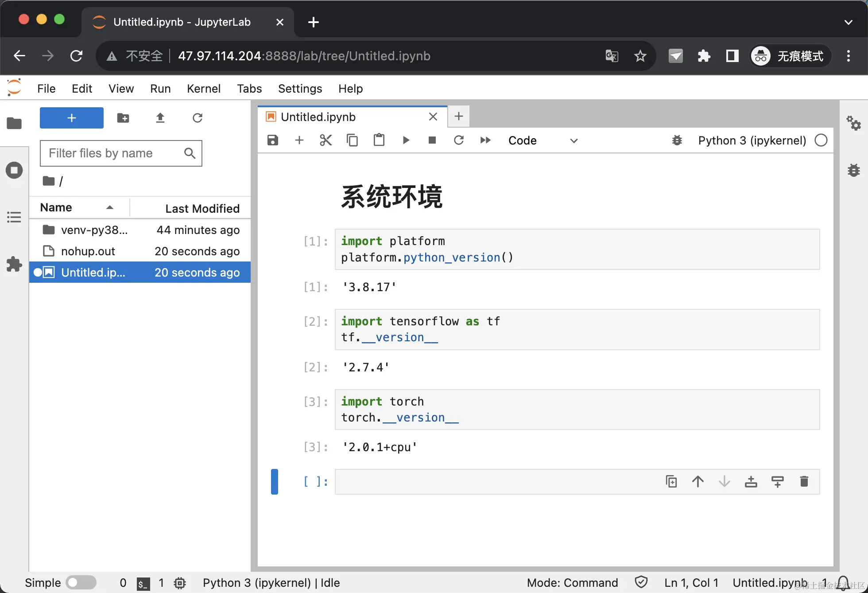Click the Python 3 (ipykernel) kernel name button
The width and height of the screenshot is (868, 593).
[752, 140]
